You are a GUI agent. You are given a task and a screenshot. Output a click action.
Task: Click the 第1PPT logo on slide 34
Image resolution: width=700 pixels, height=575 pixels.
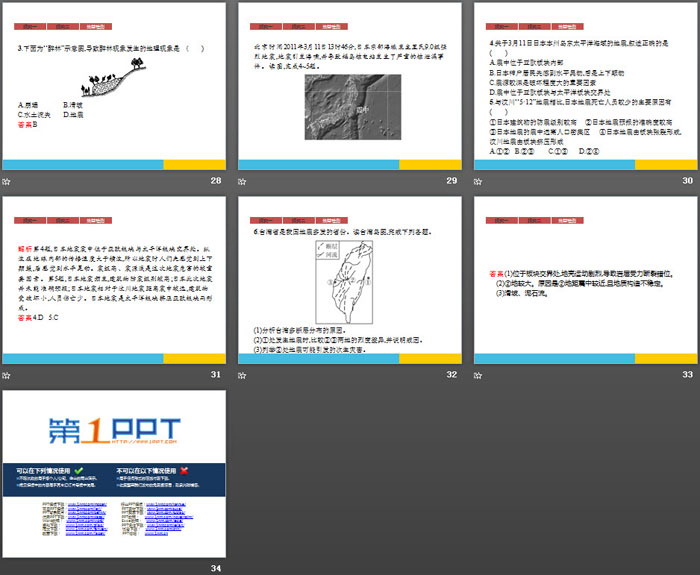113,430
